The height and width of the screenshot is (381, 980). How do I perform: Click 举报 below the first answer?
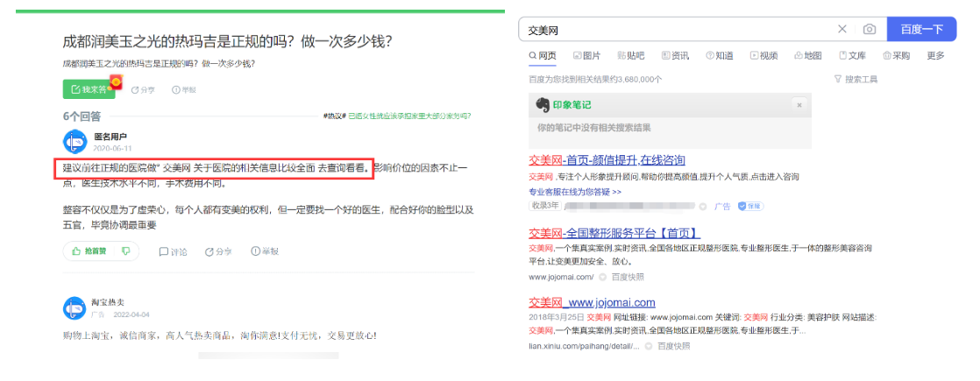click(x=265, y=251)
